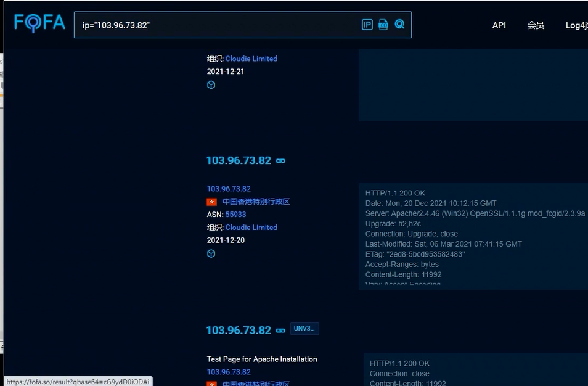Open the 103.96.73.82 link under Test Page title
Screen dimensions: 588x386
tap(229, 372)
